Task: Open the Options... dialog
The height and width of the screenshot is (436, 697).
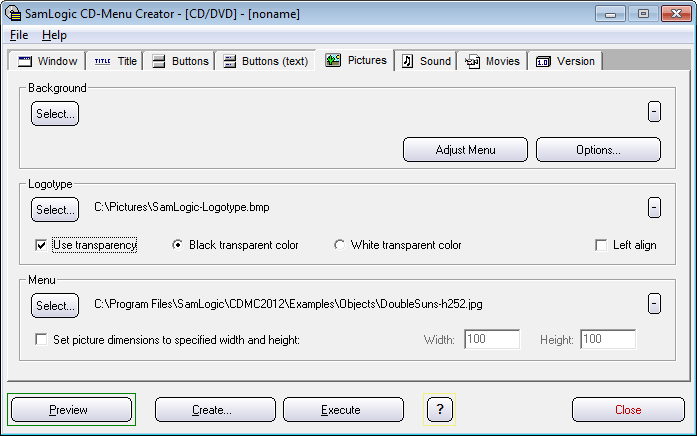Action: (x=598, y=150)
